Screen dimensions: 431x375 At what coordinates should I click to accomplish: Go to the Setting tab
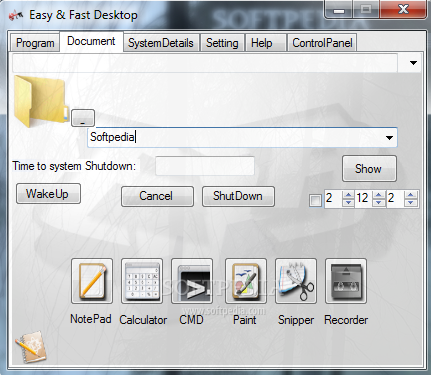point(222,43)
